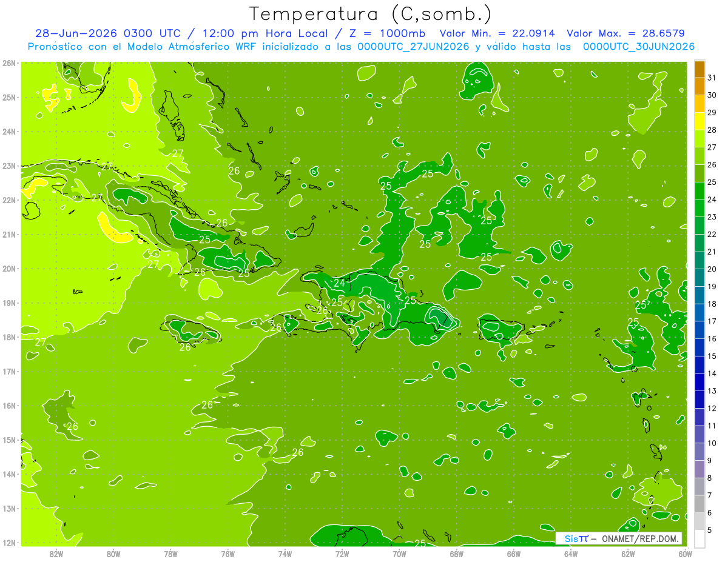Click the "Sis" logo text beside ONAMET
Image resolution: width=728 pixels, height=562 pixels.
(x=571, y=538)
